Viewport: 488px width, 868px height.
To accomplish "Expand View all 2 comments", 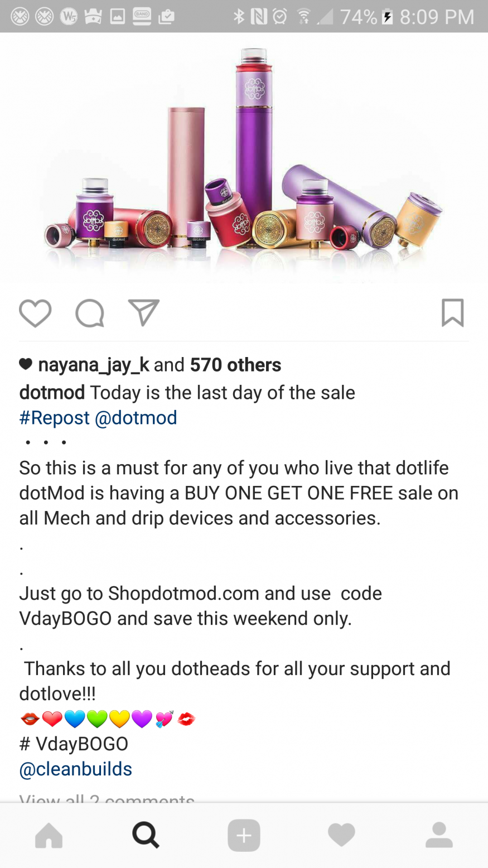I will (x=107, y=798).
